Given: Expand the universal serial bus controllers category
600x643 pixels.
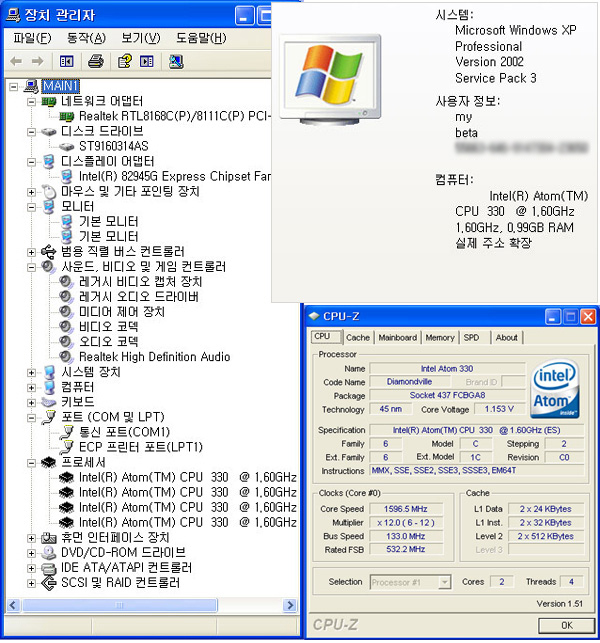Looking at the screenshot, I should (x=31, y=252).
